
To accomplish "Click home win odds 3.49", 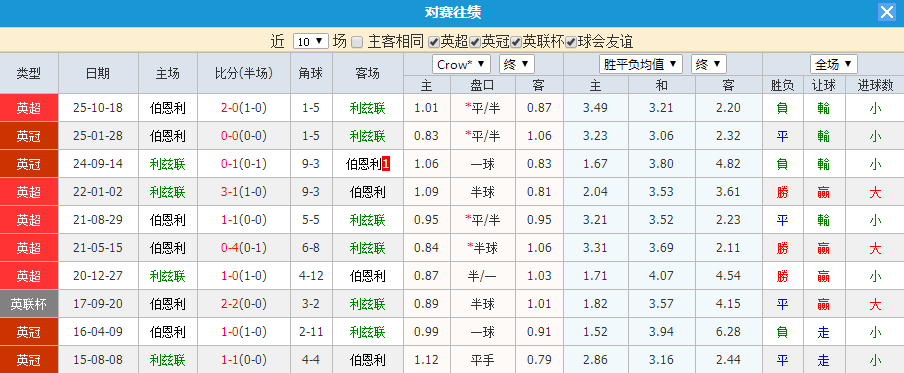I will pyautogui.click(x=596, y=108).
